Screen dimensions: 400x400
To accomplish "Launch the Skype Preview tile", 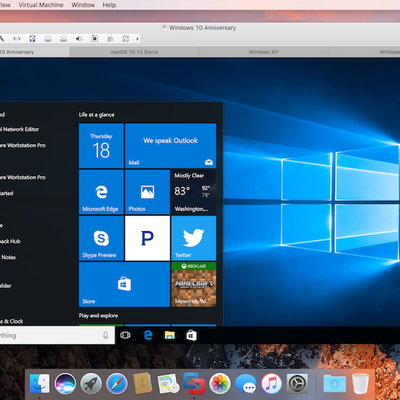I will point(101,238).
